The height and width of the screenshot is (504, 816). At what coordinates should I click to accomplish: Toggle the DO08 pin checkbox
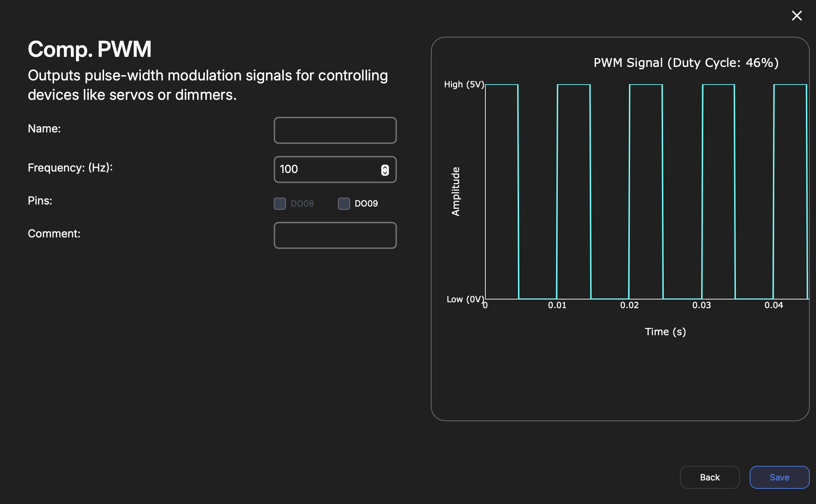tap(280, 203)
